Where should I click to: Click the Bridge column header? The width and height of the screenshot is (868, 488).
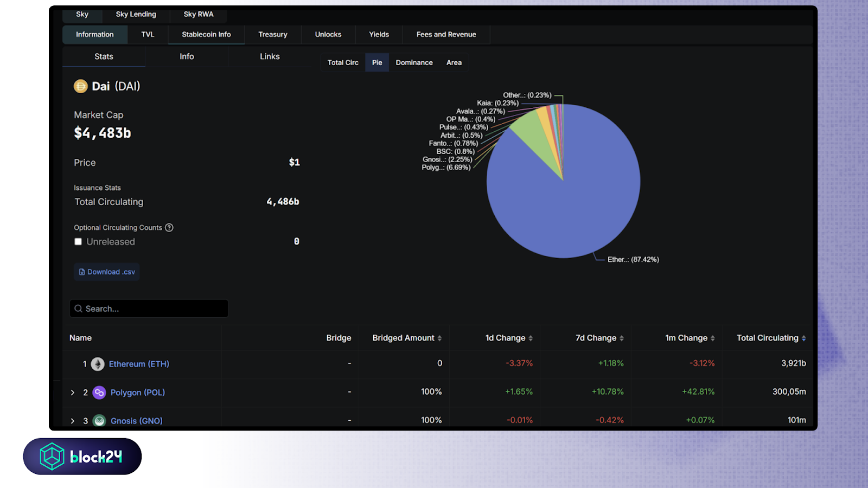click(339, 338)
